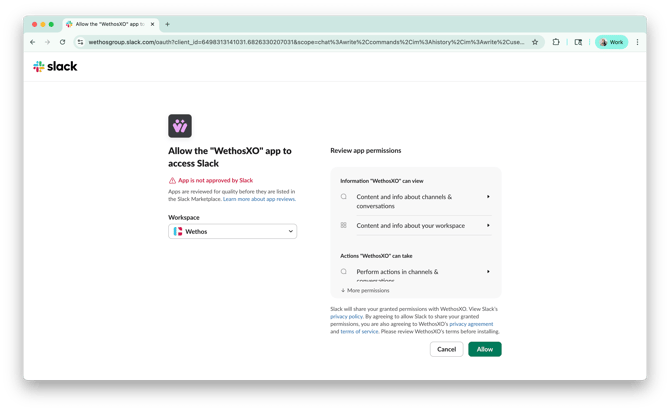Expand 'Perform actions in channels' permission
670x411 pixels.
pyautogui.click(x=488, y=272)
